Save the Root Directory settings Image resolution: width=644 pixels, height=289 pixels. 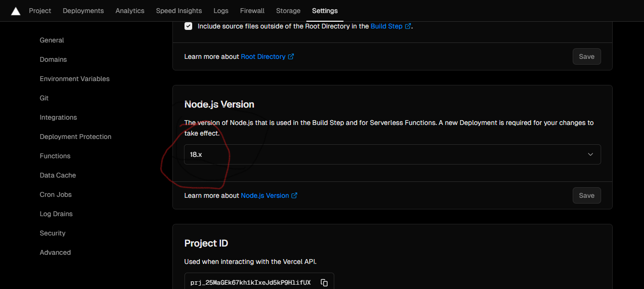pyautogui.click(x=586, y=56)
